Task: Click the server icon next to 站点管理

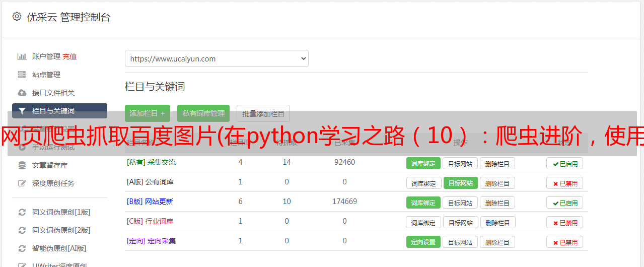Action: point(22,75)
